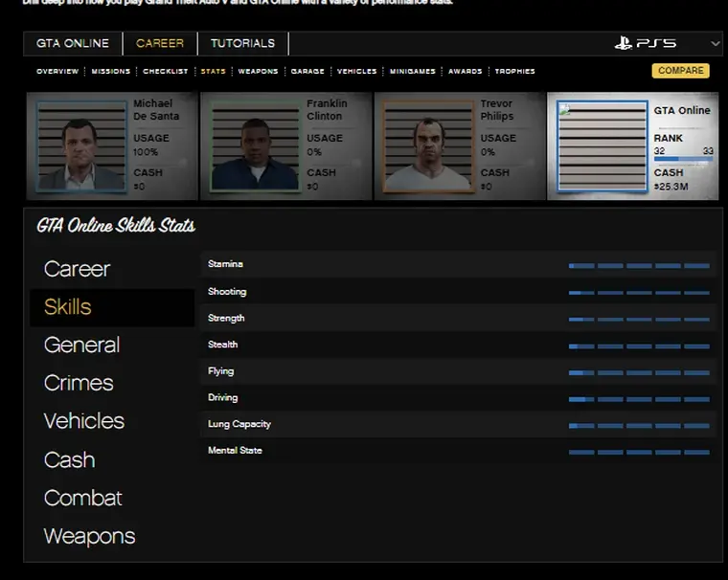This screenshot has width=728, height=580.
Task: Click the Lung Capacity label
Action: point(239,424)
